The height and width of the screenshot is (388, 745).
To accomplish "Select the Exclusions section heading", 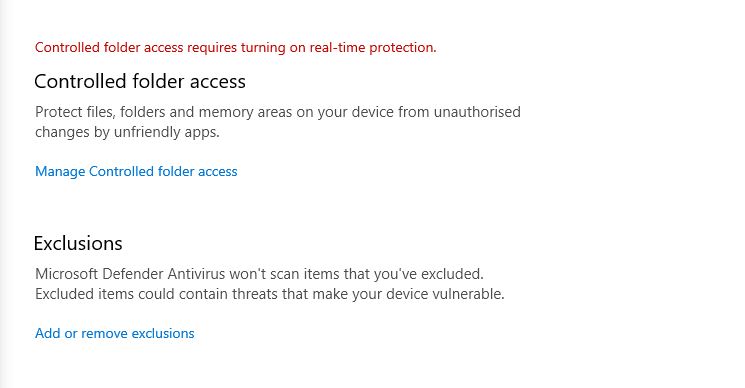I will tap(78, 244).
